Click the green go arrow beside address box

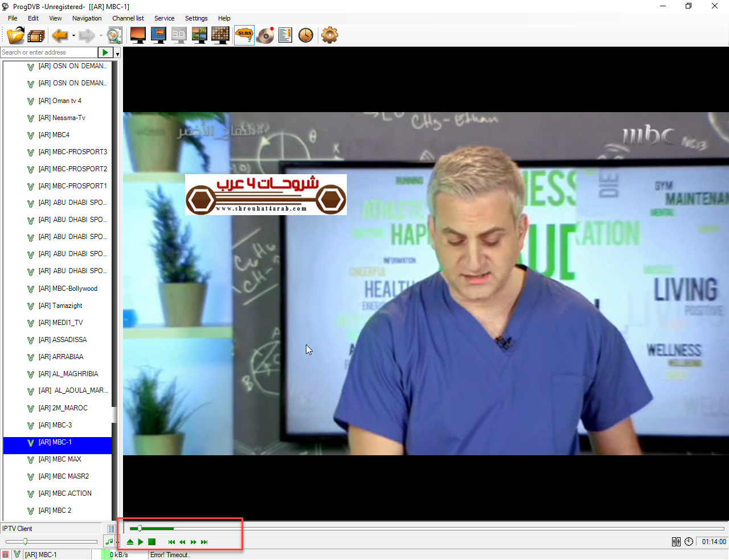(105, 52)
